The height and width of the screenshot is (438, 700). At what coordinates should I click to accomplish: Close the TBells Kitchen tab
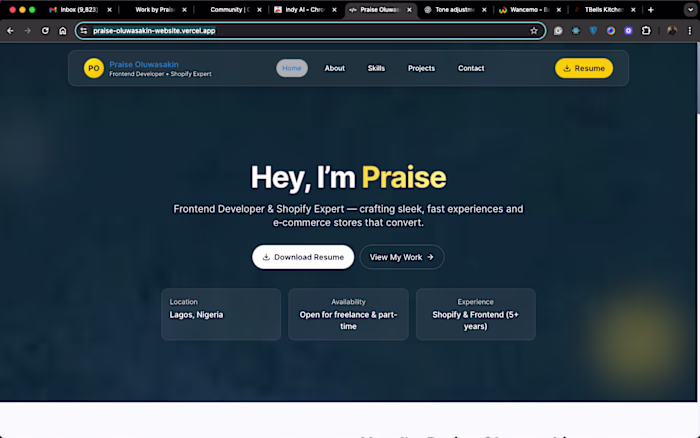(x=633, y=10)
